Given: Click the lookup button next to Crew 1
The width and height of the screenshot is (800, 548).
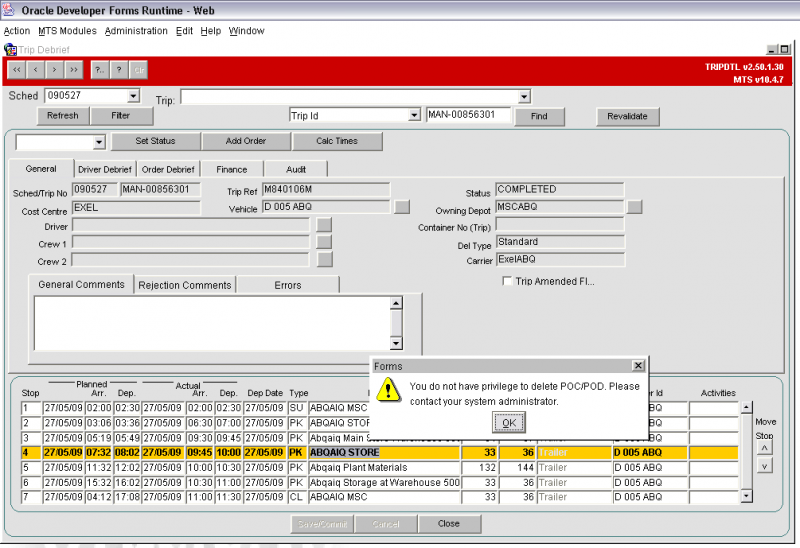Looking at the screenshot, I should point(324,242).
